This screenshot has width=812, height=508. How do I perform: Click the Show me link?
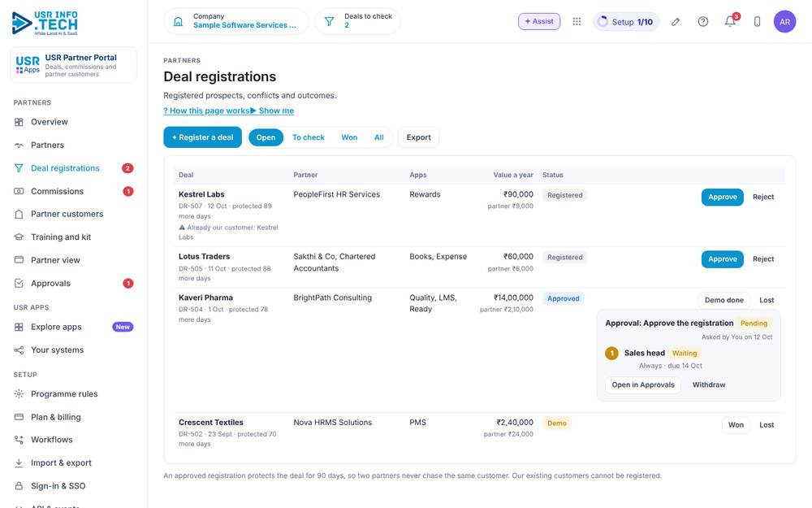272,111
